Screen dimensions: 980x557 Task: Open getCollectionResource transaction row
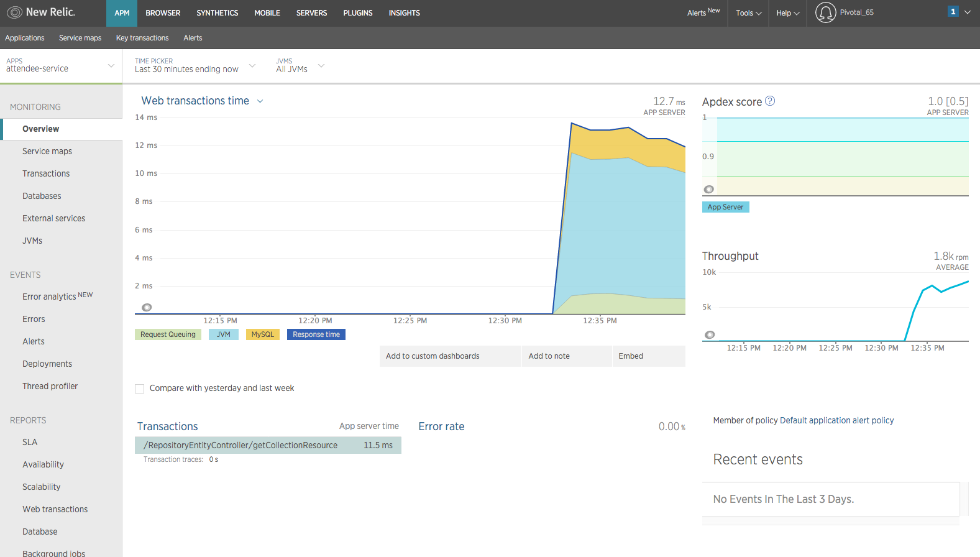point(268,445)
